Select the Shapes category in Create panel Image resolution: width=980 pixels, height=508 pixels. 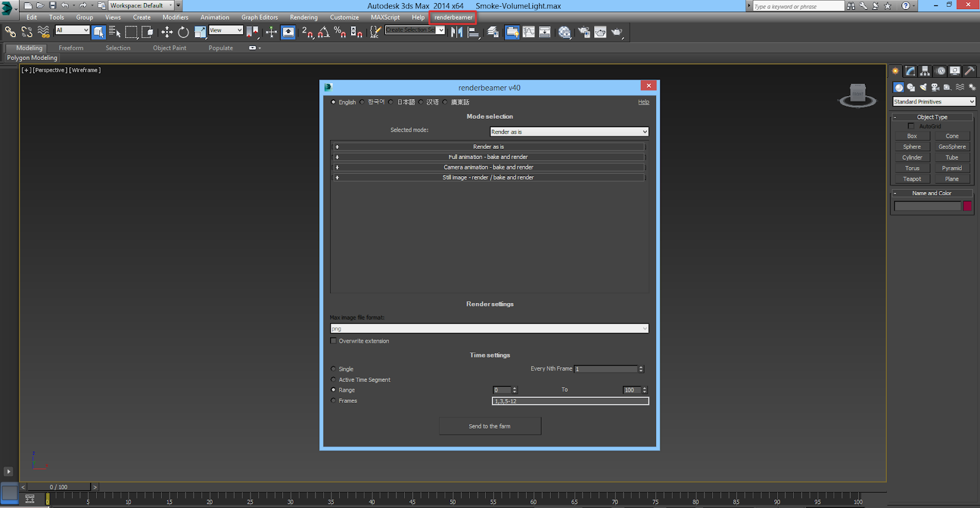point(911,88)
